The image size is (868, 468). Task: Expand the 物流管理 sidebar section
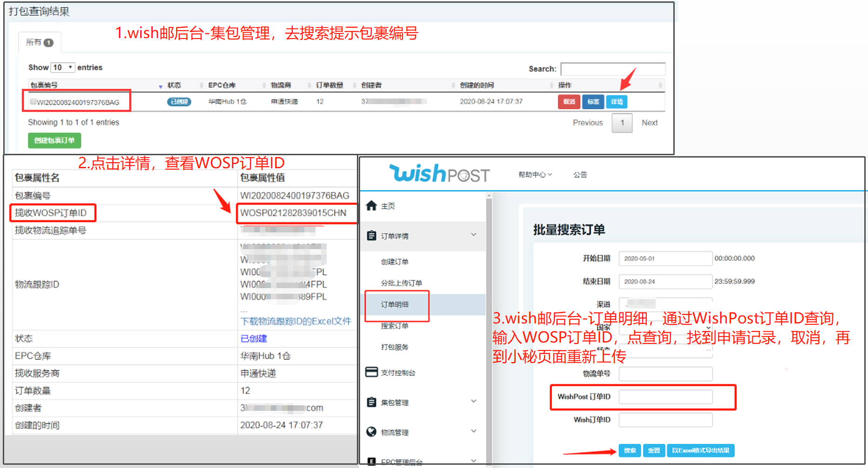pyautogui.click(x=473, y=431)
